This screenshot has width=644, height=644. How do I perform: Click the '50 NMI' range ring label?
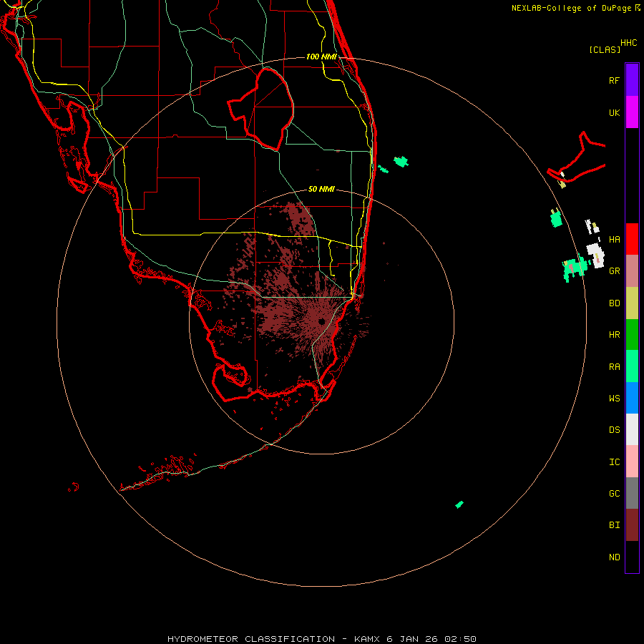(x=321, y=189)
